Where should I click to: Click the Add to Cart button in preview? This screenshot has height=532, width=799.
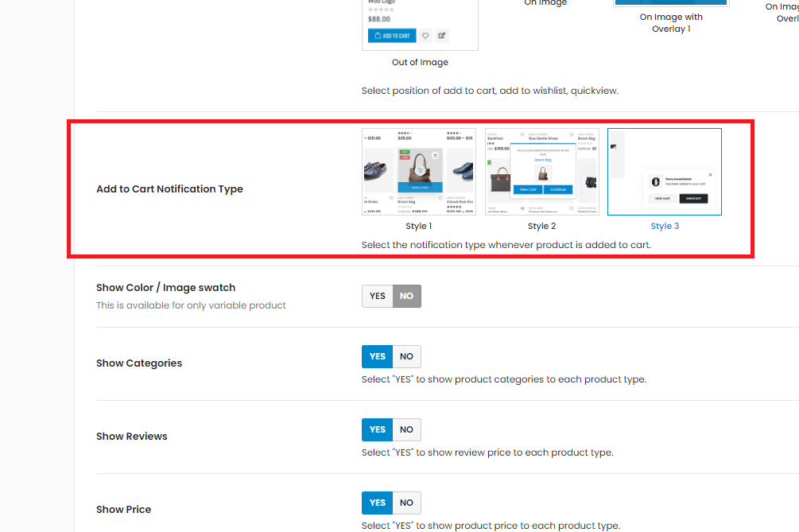pos(392,36)
